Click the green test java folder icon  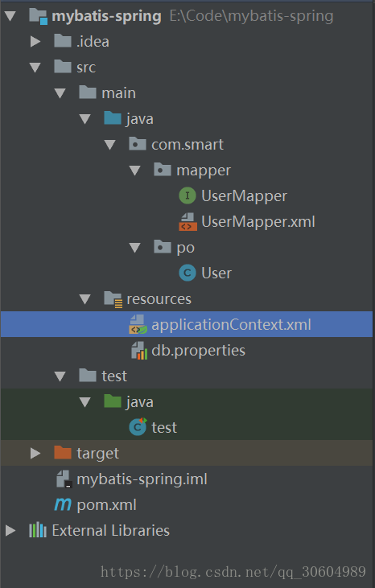pyautogui.click(x=113, y=401)
